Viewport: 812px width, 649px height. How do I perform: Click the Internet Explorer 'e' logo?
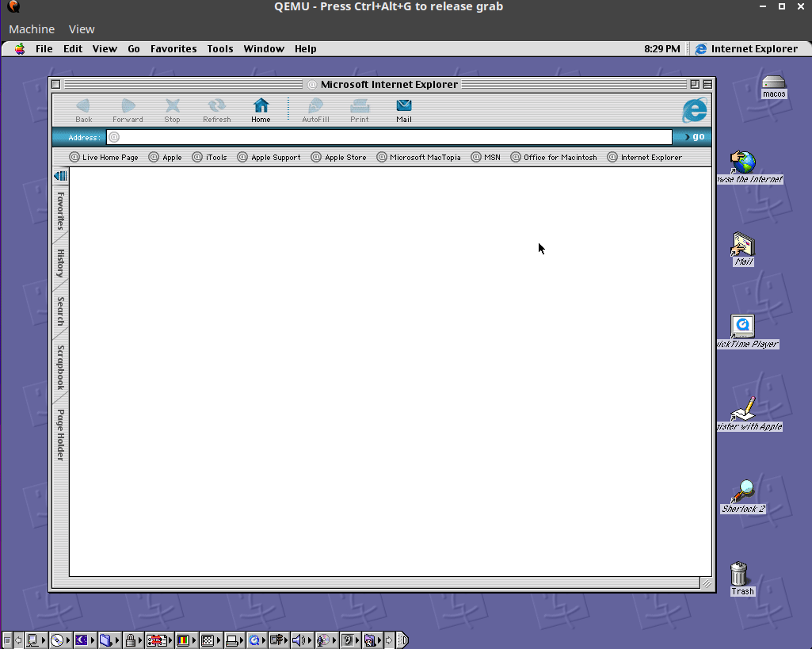point(694,110)
